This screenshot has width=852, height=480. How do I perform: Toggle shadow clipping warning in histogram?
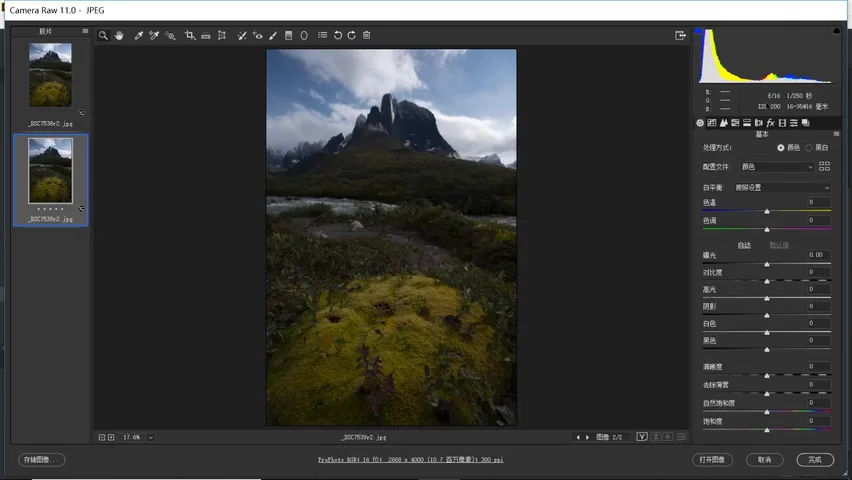[699, 31]
